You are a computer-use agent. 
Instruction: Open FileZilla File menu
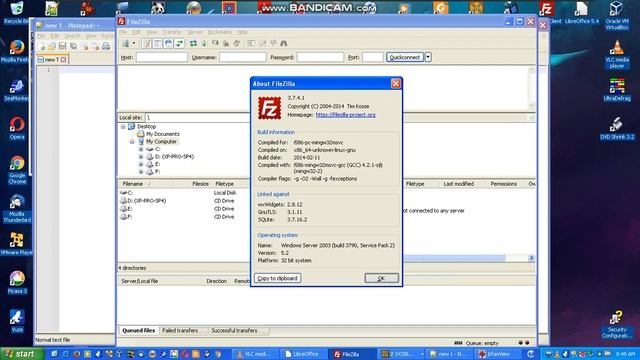[122, 32]
